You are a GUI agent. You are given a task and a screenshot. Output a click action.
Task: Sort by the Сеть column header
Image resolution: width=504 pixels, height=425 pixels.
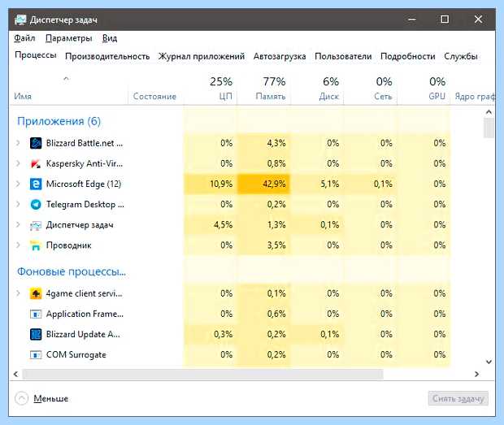pyautogui.click(x=371, y=89)
